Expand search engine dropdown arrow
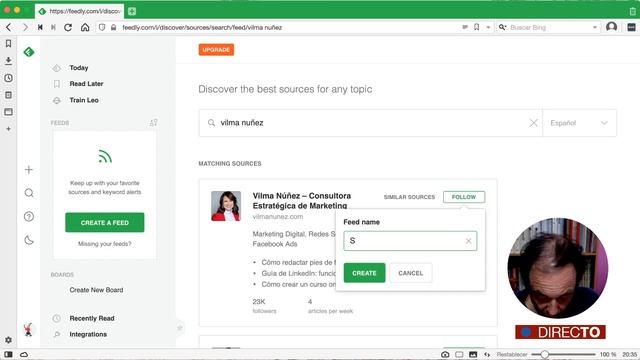The image size is (640, 360). click(x=595, y=27)
